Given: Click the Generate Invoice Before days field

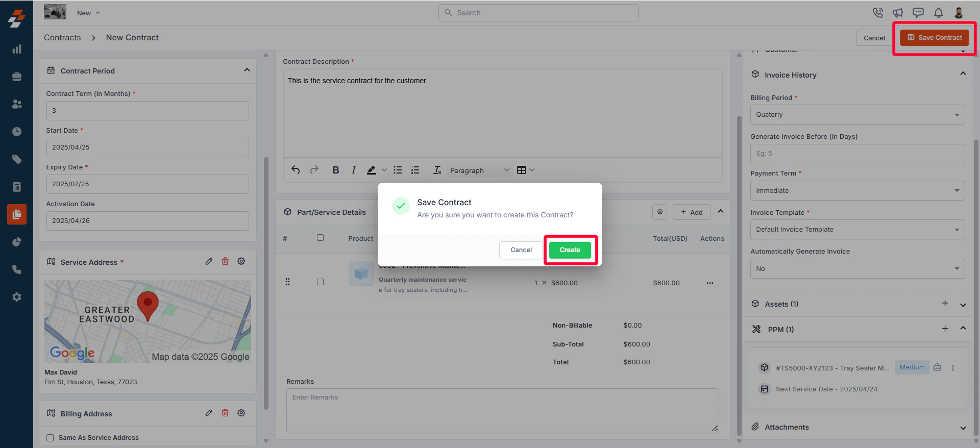Looking at the screenshot, I should tap(857, 154).
